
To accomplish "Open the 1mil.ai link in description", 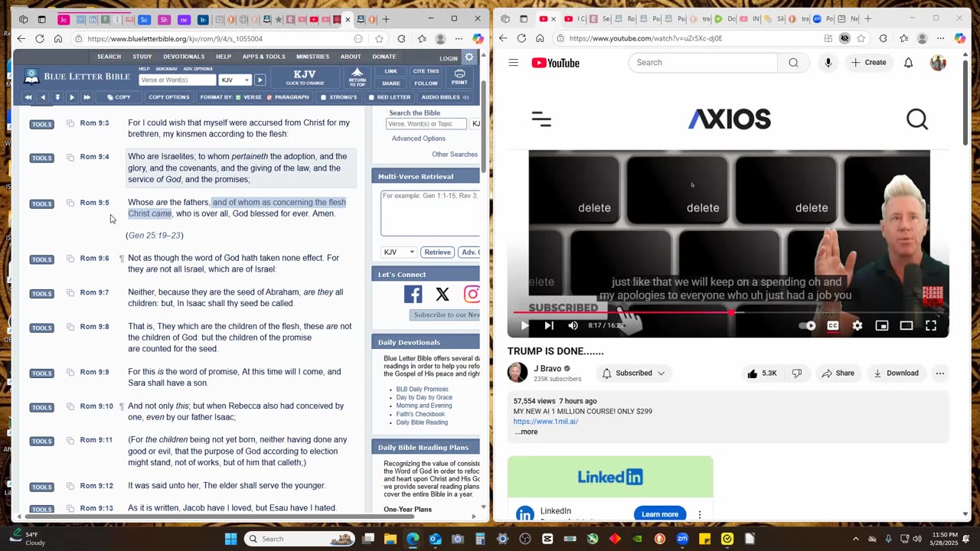I will coord(546,422).
